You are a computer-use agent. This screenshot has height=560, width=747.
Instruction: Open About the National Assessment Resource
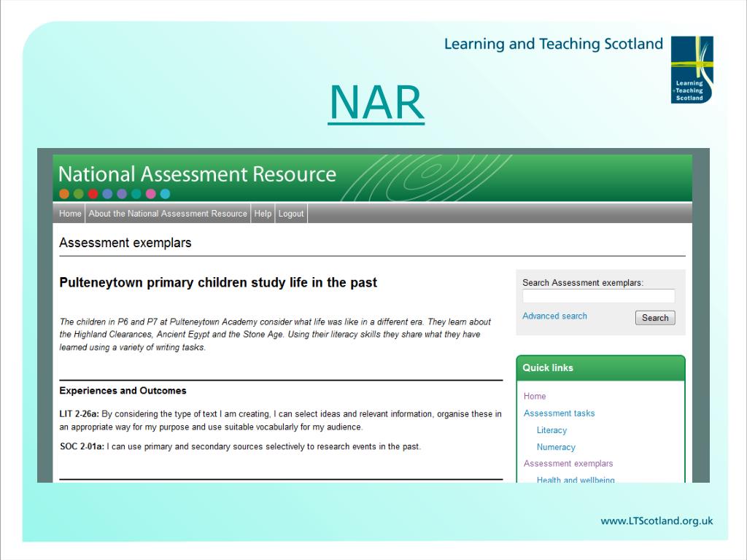(x=168, y=214)
